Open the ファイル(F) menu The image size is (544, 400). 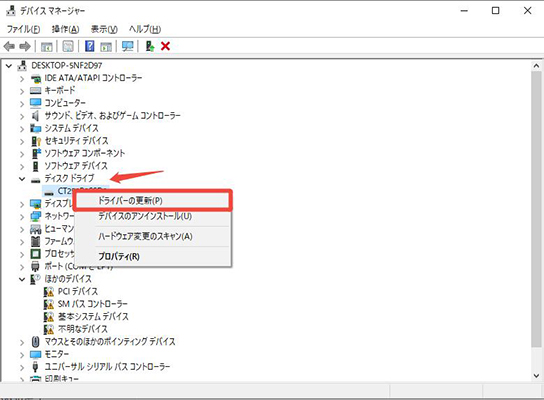[x=24, y=29]
